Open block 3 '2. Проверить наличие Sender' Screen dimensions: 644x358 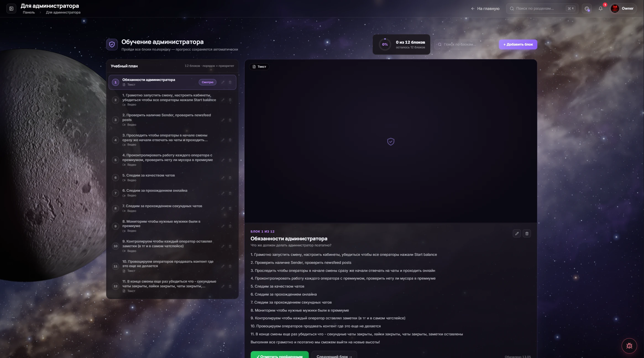(x=172, y=120)
